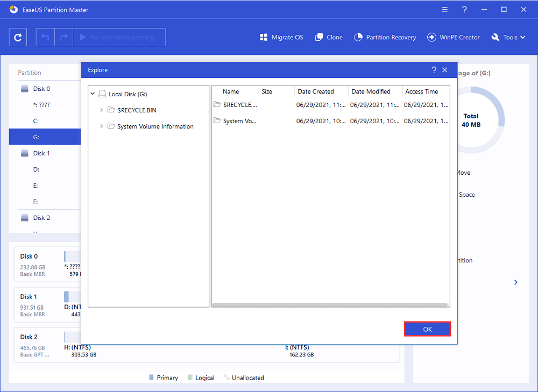538x392 pixels.
Task: Expand the Tools dropdown menu
Action: 508,38
